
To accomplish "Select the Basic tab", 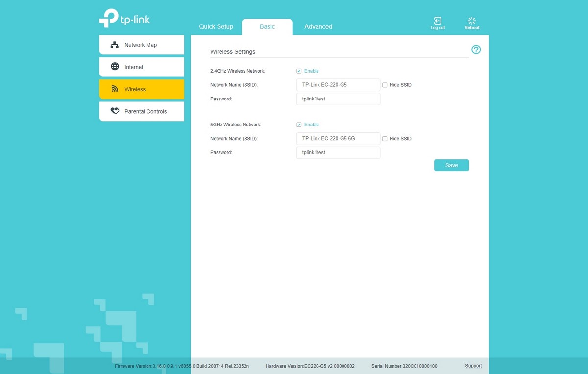I will [x=267, y=27].
